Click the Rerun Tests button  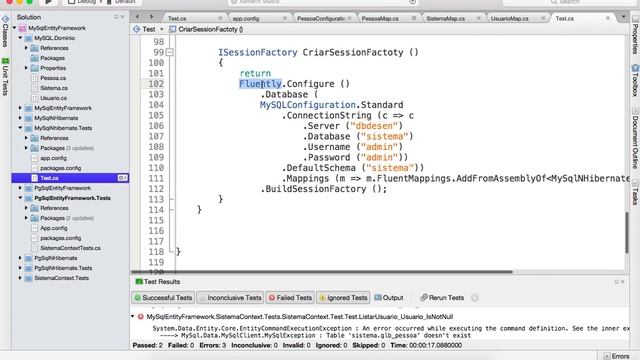(442, 298)
